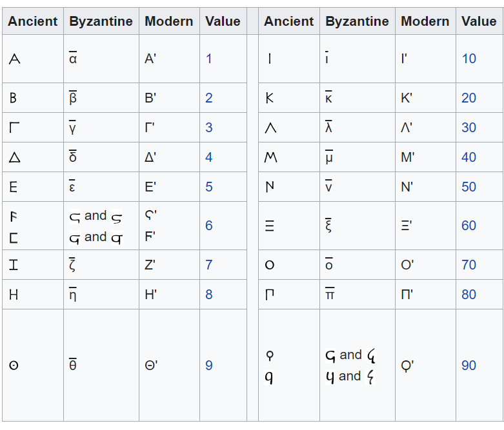Click the ancient Xi glyph
This screenshot has width=504, height=430.
270,226
